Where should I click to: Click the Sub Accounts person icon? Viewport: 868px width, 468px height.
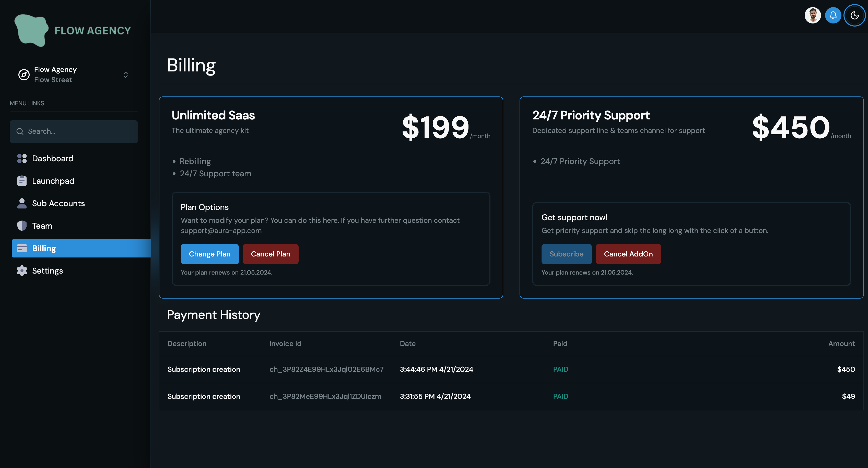pos(22,203)
